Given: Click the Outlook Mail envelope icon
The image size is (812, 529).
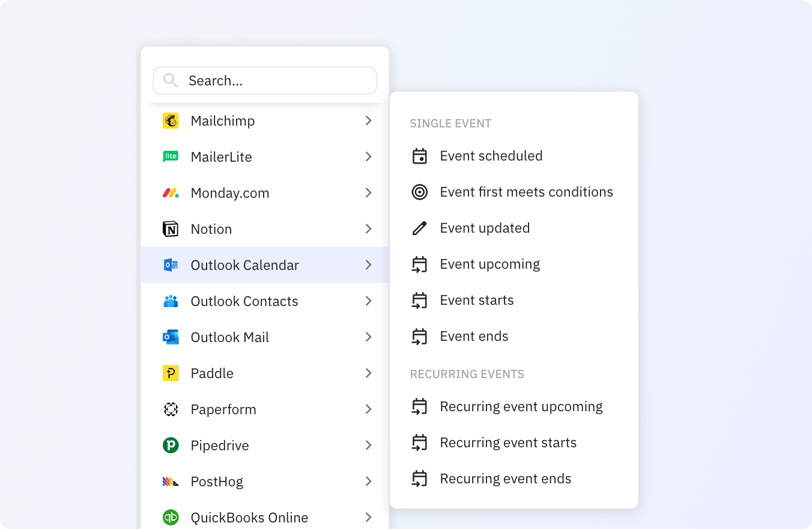Looking at the screenshot, I should point(171,337).
